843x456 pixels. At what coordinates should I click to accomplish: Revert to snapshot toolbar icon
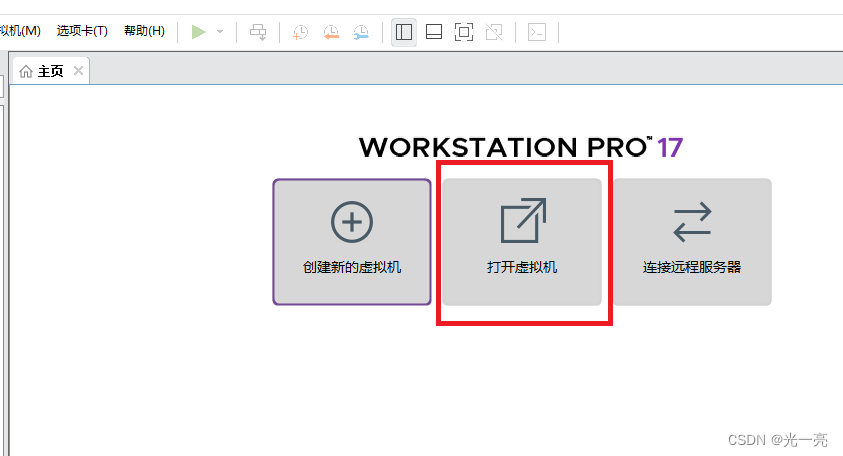click(x=331, y=32)
